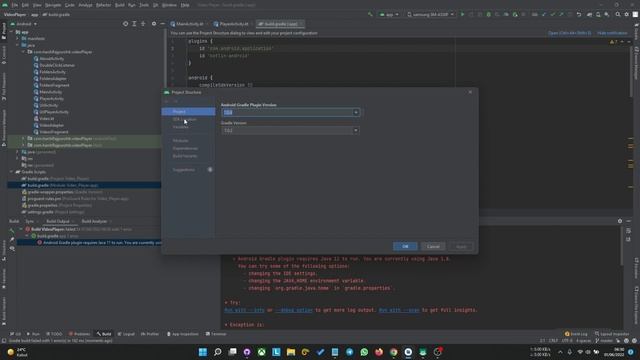Click the Build panel settings gear
The width and height of the screenshot is (640, 360).
[x=620, y=221]
